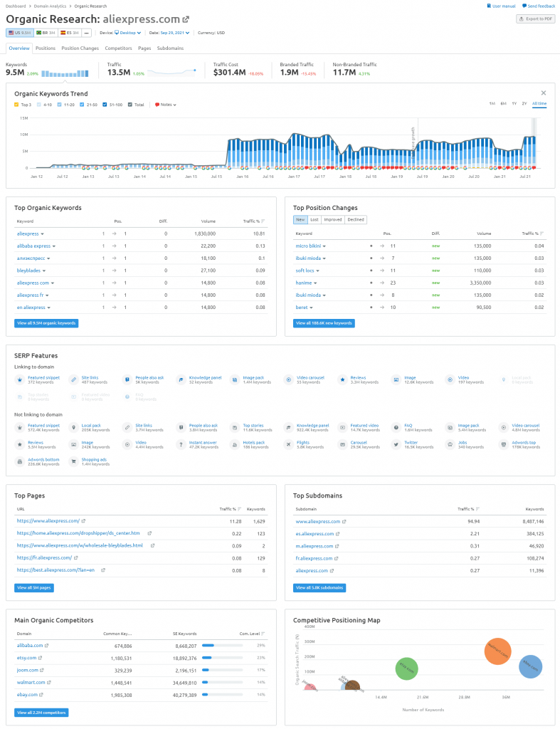The image size is (560, 729).
Task: Select the All time chart range
Action: pyautogui.click(x=539, y=104)
